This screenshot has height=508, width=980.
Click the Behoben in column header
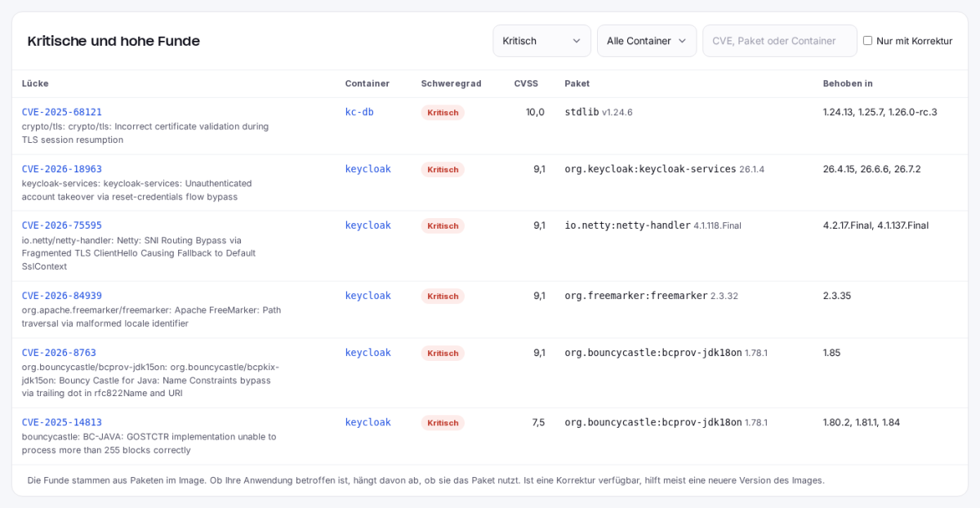[x=848, y=83]
